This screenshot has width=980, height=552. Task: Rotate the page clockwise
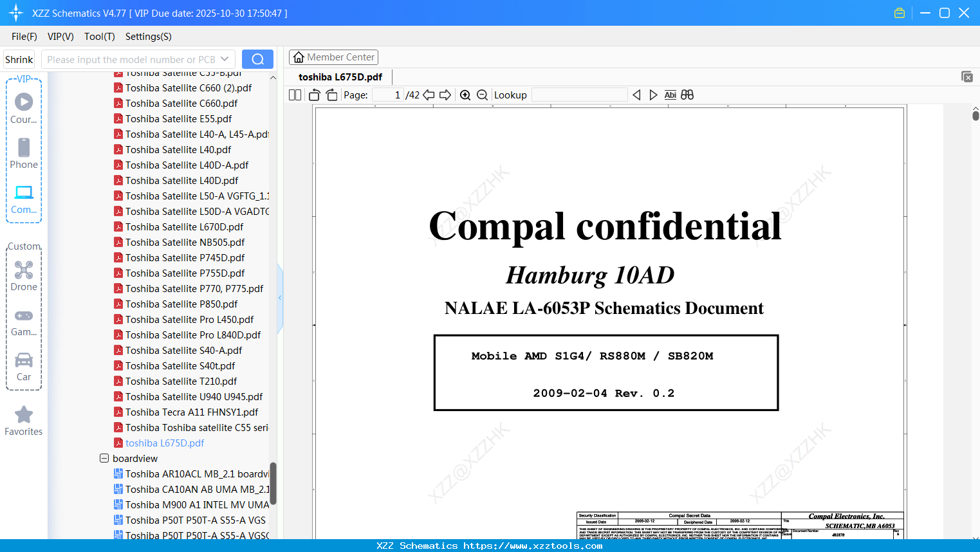331,95
